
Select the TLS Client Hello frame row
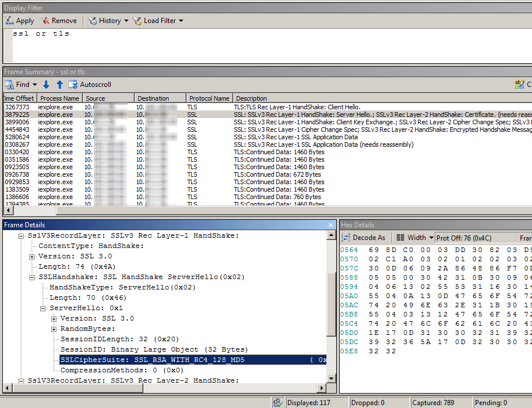(288, 107)
